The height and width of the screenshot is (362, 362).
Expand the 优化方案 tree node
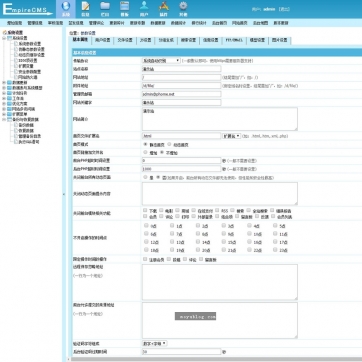pos(4,104)
